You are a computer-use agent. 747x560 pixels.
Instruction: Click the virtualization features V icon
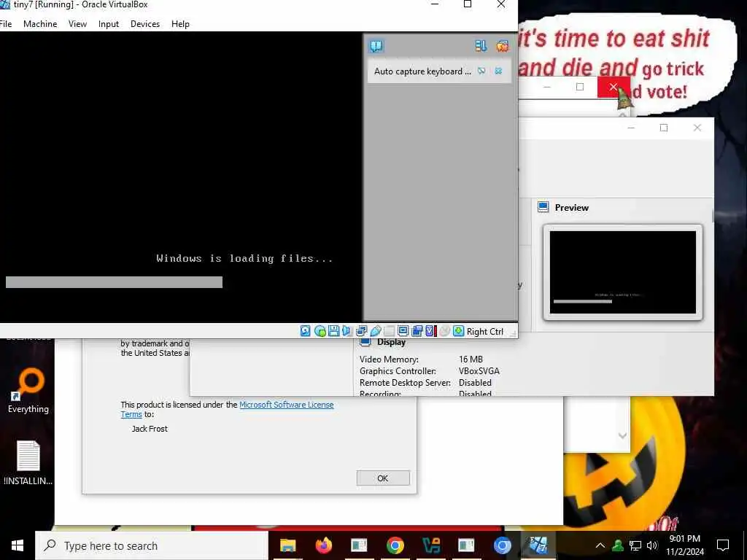click(x=430, y=331)
